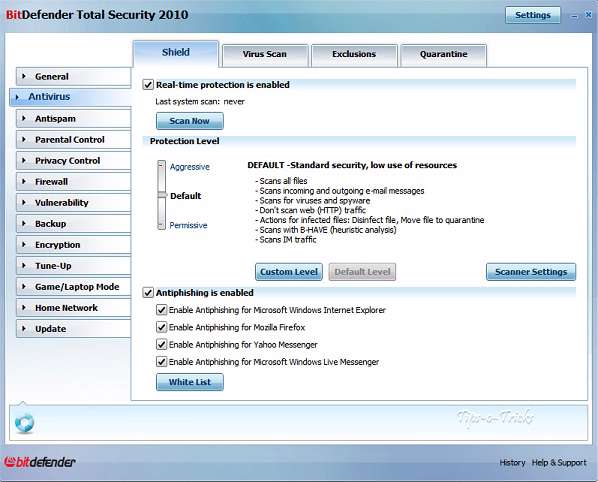Click 'Scans incoming and outgoing e-mail messages' line
This screenshot has width=598, height=482.
(x=340, y=191)
